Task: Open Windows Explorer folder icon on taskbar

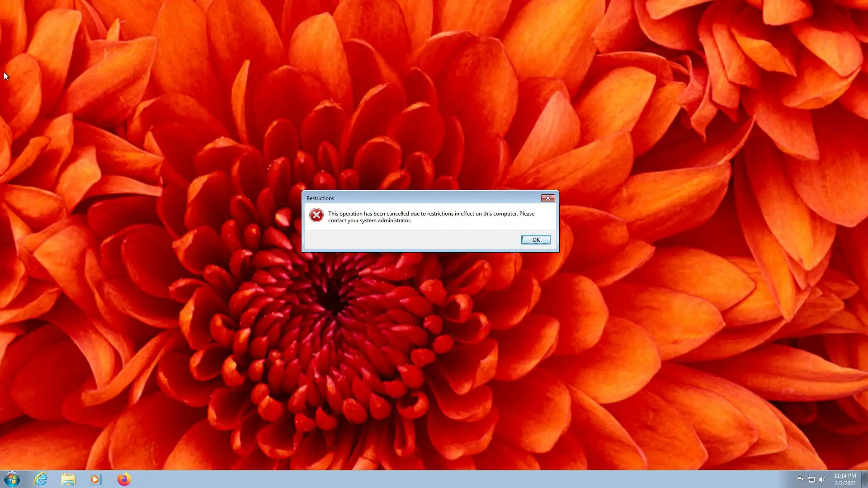Action: tap(68, 479)
